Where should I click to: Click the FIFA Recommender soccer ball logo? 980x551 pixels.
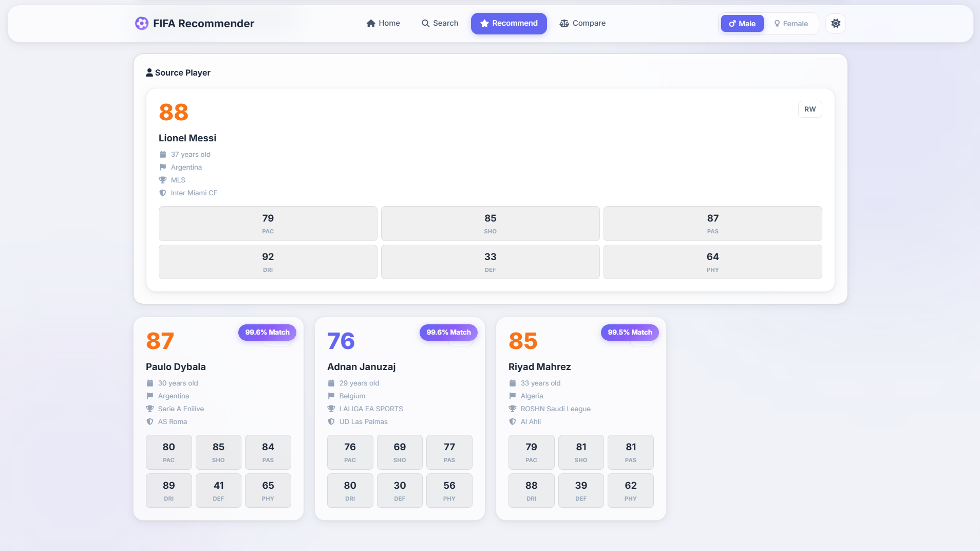pos(141,23)
